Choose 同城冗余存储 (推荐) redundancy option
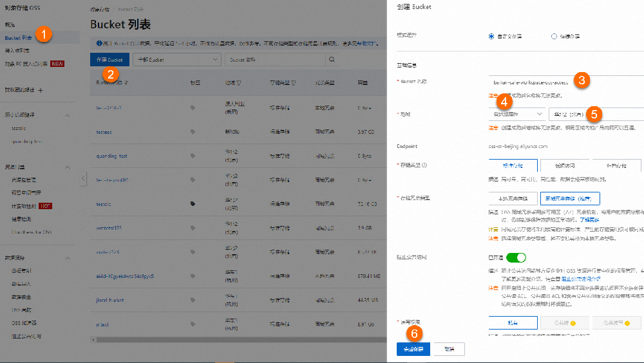Viewport: 644px width, 363px height. point(570,198)
